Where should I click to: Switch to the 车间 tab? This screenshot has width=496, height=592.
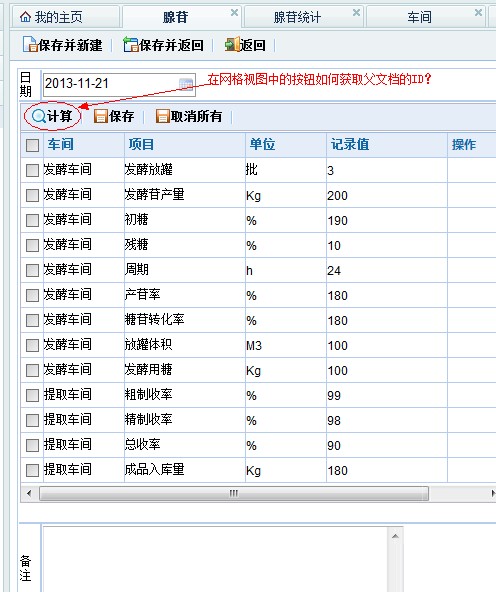(x=419, y=17)
